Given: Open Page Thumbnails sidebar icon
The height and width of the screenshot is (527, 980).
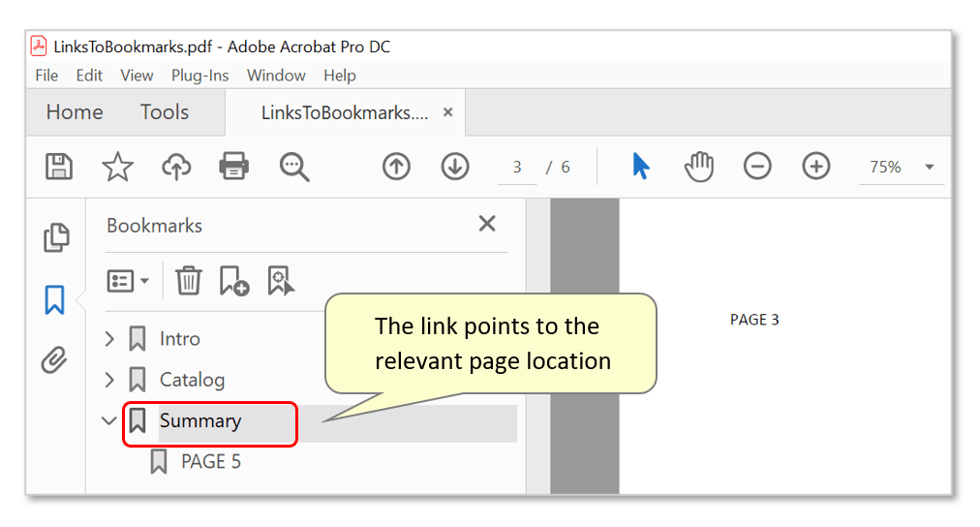Looking at the screenshot, I should [56, 237].
